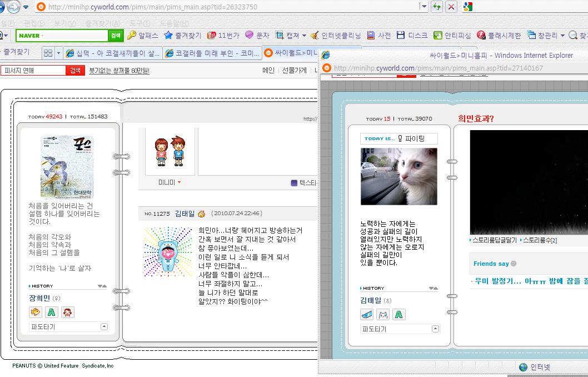This screenshot has height=377, width=588.
Task: Expand the HISTORY arrows under 장희민 profile
Action: click(102, 286)
